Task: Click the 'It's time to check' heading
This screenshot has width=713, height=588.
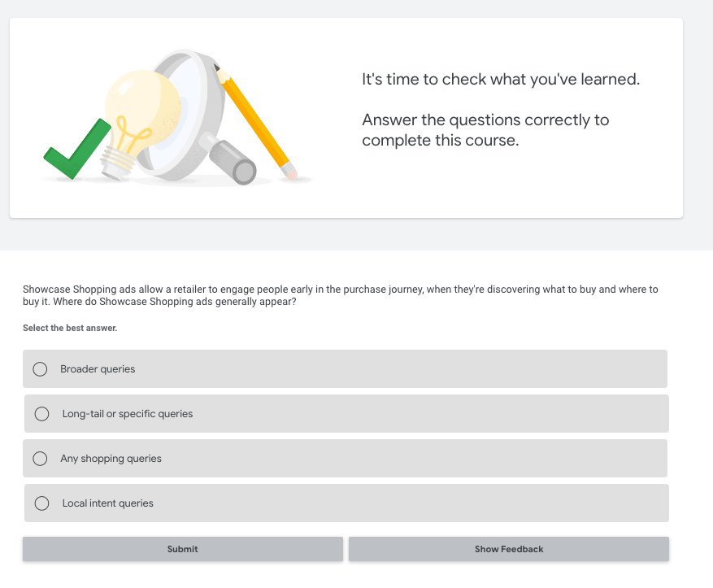Action: (x=501, y=79)
